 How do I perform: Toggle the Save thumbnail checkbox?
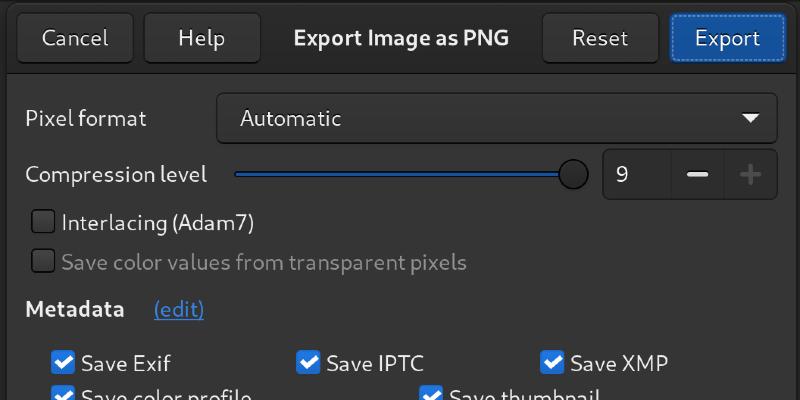pyautogui.click(x=431, y=394)
